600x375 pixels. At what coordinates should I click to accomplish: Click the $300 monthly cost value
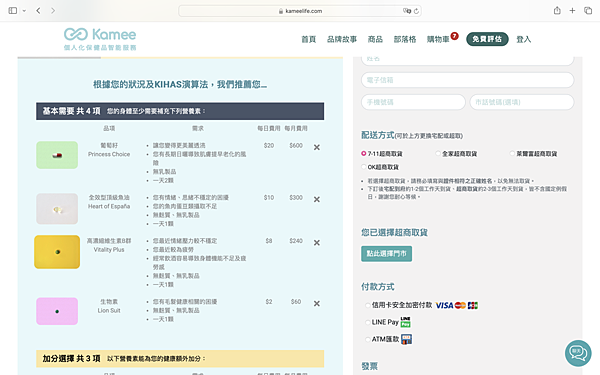coord(296,197)
